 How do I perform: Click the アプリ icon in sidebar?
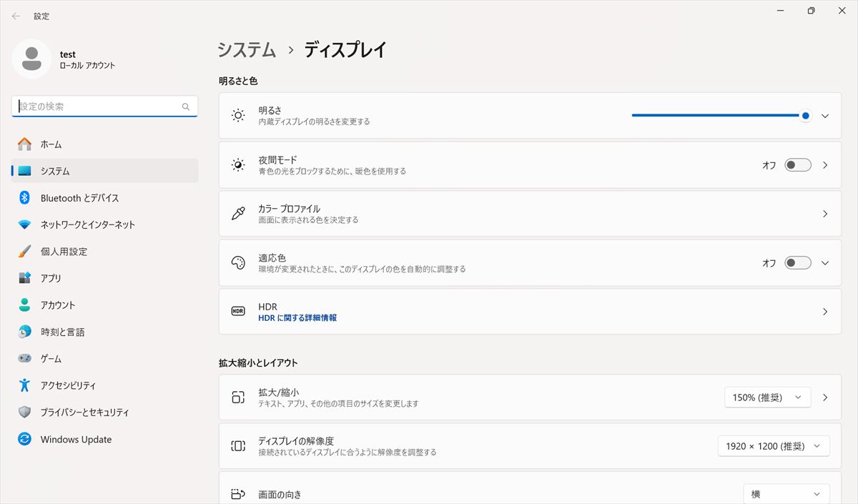click(x=25, y=278)
